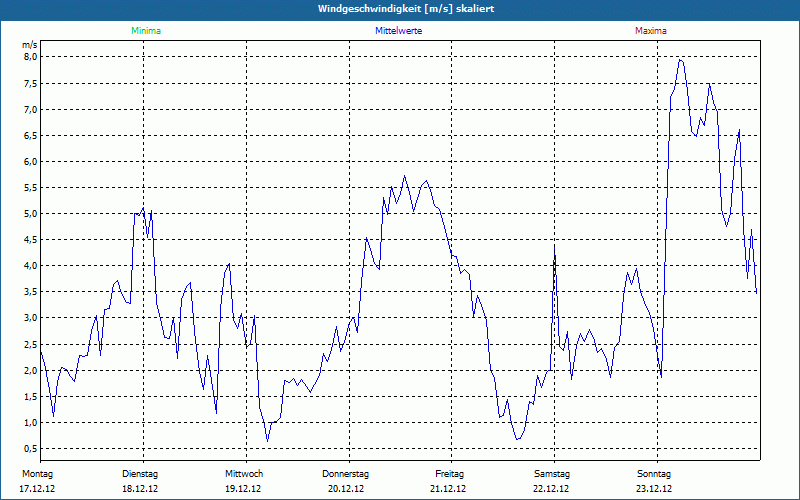Click the date 20.12.12
This screenshot has width=800, height=500.
[346, 489]
